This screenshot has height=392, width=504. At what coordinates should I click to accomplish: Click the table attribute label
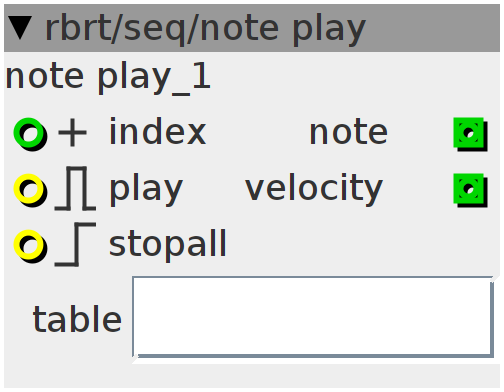[x=77, y=319]
